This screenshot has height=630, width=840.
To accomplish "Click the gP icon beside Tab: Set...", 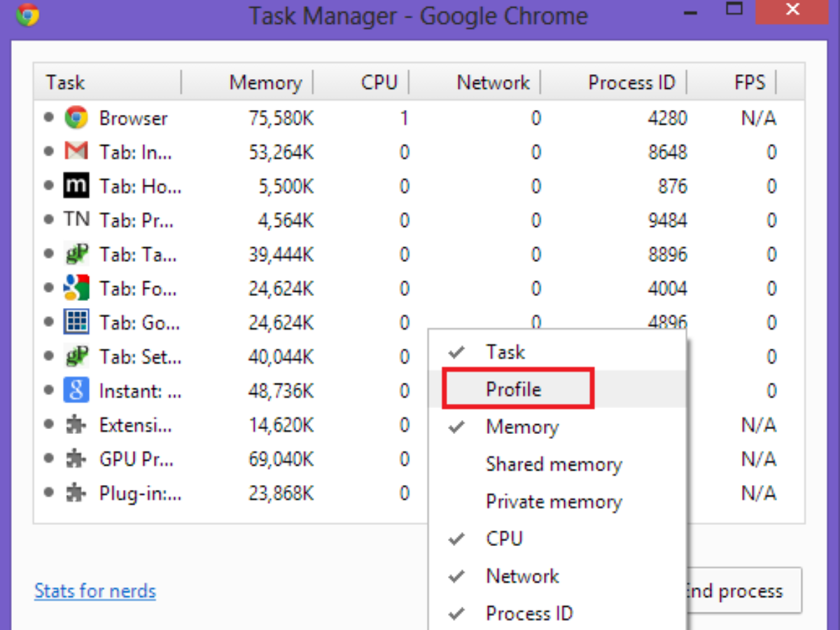I will click(x=76, y=356).
